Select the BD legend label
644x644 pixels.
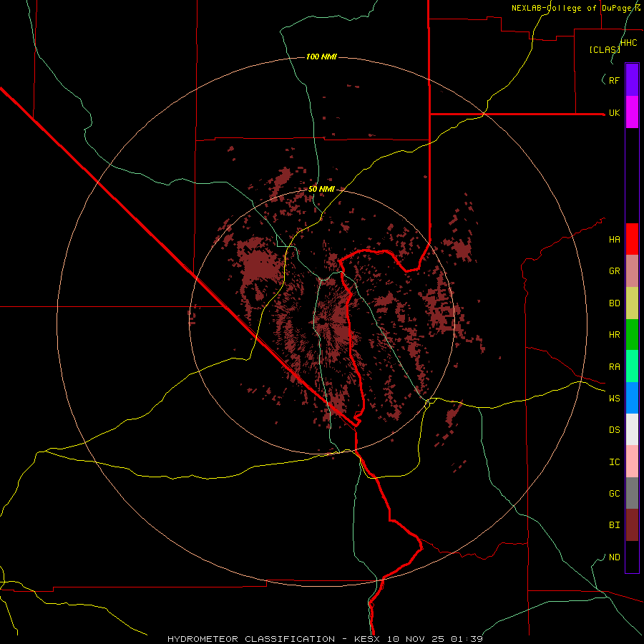(x=614, y=303)
